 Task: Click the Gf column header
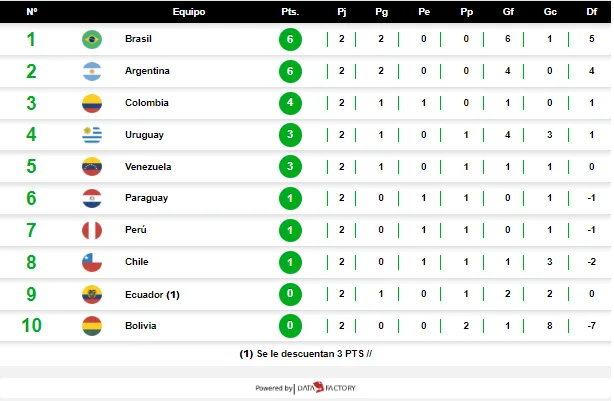508,12
